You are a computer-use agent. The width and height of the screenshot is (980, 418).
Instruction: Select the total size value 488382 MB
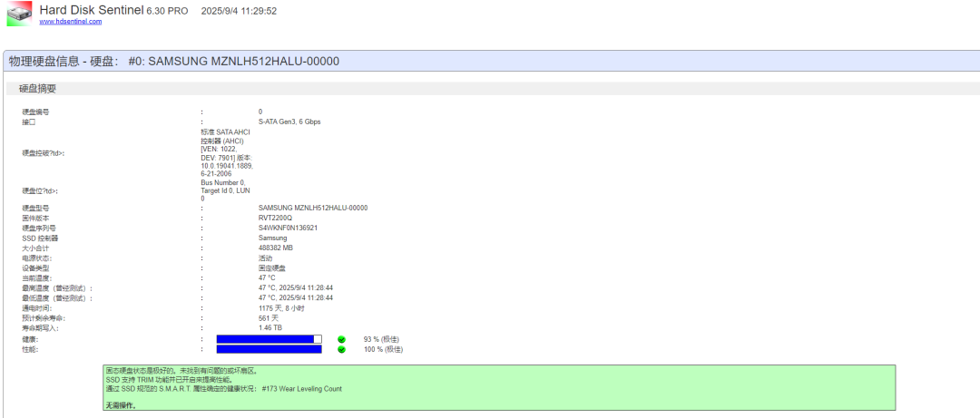(x=276, y=248)
